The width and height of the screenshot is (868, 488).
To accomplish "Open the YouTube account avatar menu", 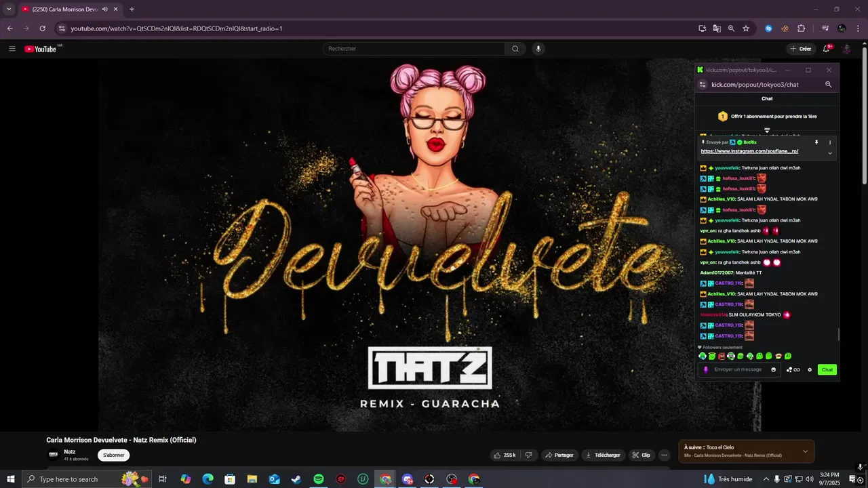I will pos(846,49).
